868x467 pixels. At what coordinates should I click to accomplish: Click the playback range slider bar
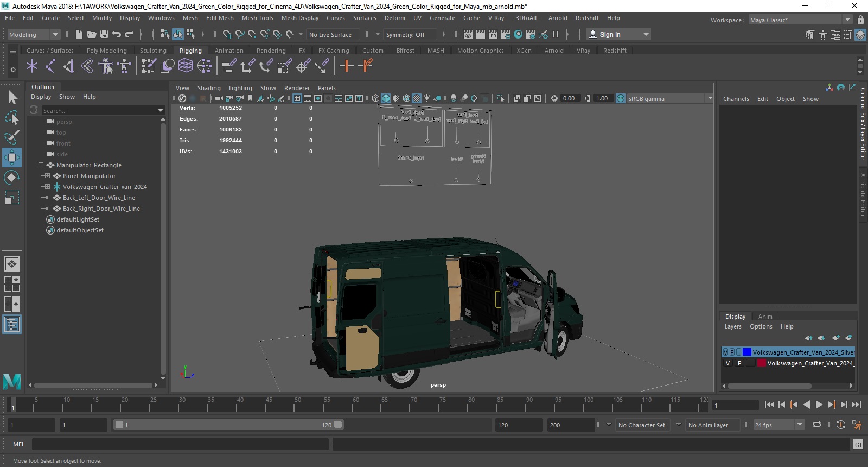228,425
